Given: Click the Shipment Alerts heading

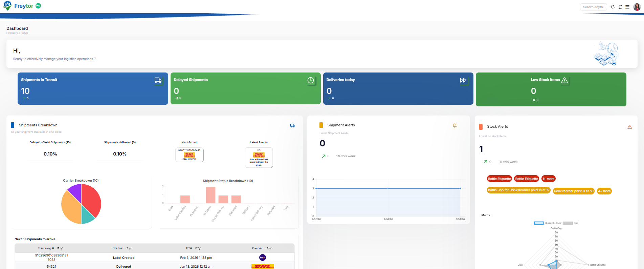Looking at the screenshot, I should (341, 125).
